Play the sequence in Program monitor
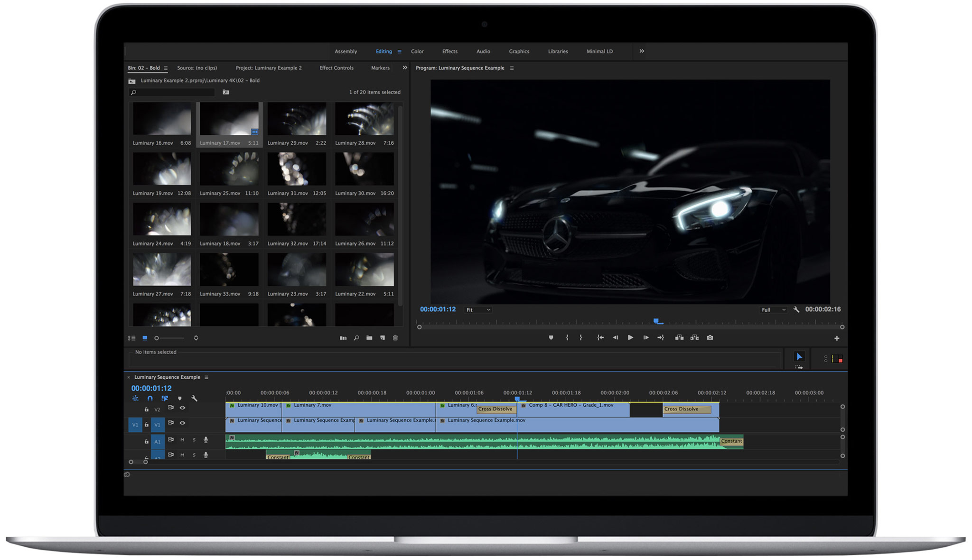This screenshot has width=972, height=560. click(630, 338)
